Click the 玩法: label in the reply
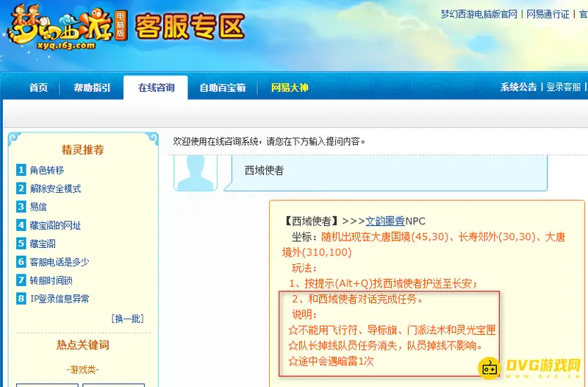 (304, 268)
